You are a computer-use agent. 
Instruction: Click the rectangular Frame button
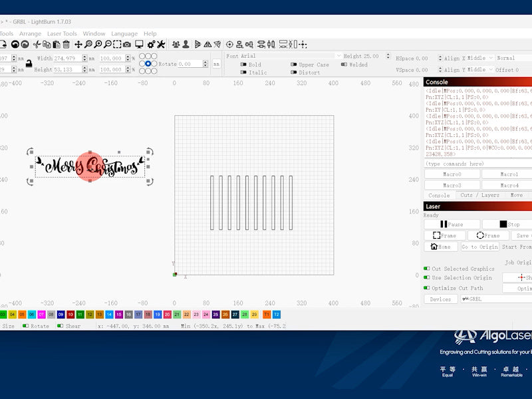pyautogui.click(x=444, y=235)
